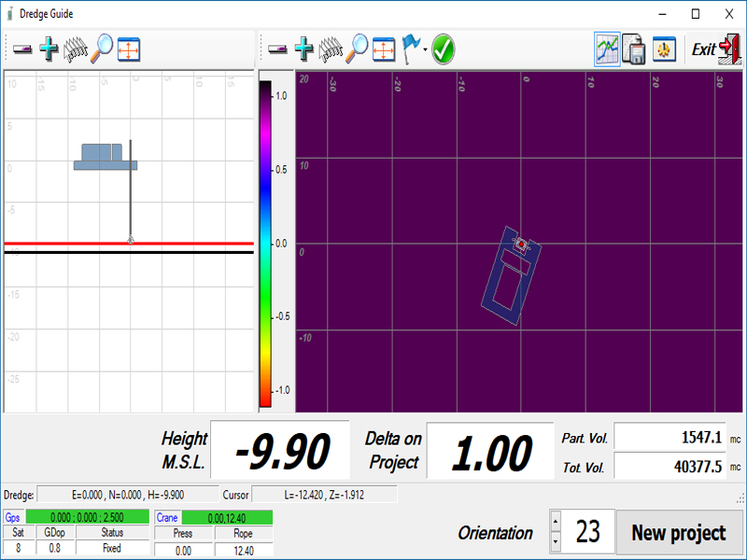
Task: Increase Orientation with up arrow
Action: coord(556,522)
